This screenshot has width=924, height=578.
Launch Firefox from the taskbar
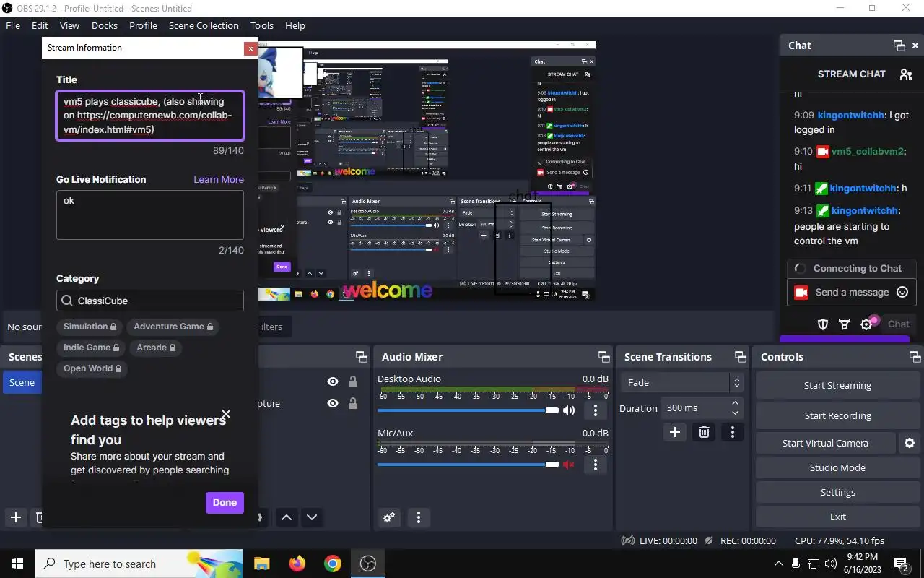pyautogui.click(x=297, y=564)
